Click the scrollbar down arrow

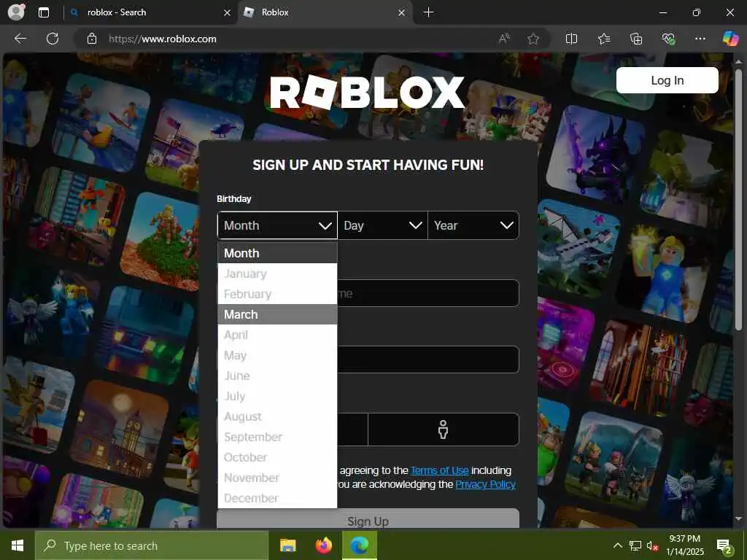(738, 518)
